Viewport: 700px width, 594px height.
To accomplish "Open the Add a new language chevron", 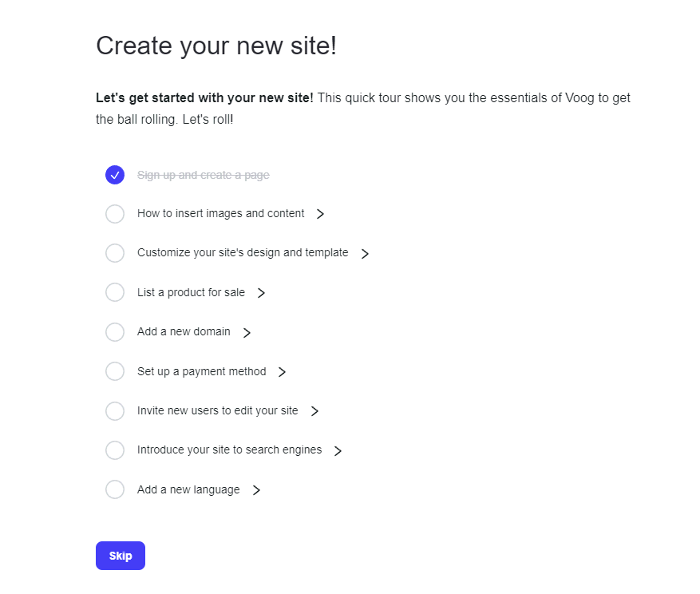I will (x=256, y=490).
